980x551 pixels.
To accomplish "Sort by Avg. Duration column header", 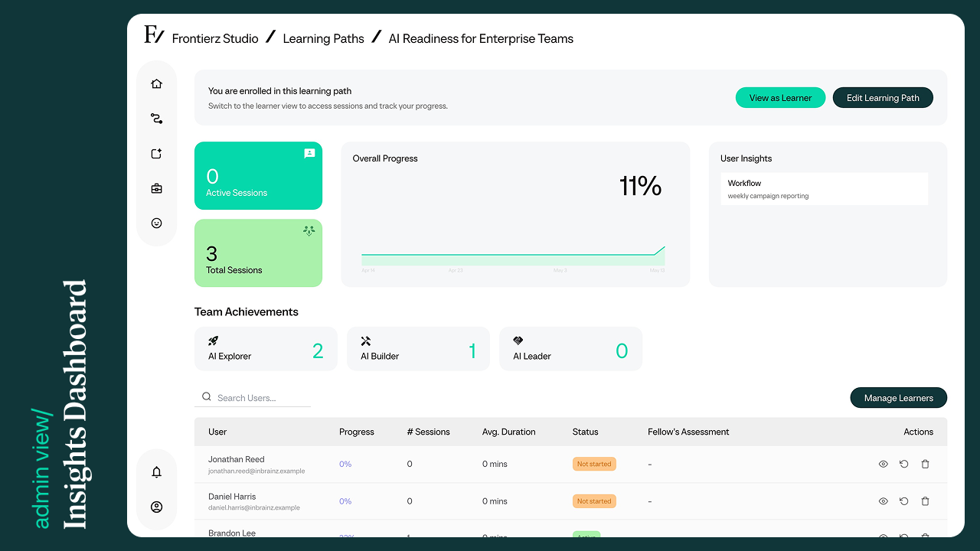I will coord(509,432).
